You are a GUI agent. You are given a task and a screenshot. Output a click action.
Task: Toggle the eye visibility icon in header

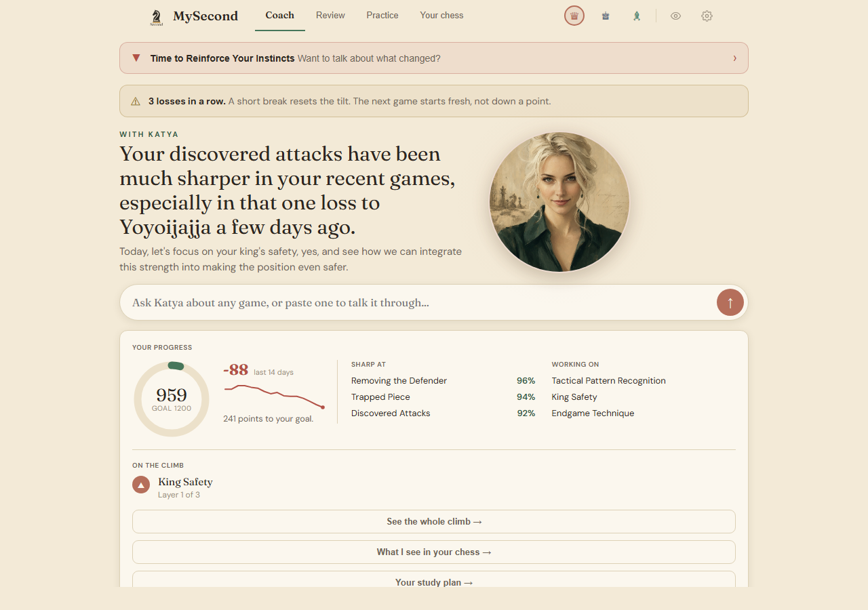click(675, 16)
